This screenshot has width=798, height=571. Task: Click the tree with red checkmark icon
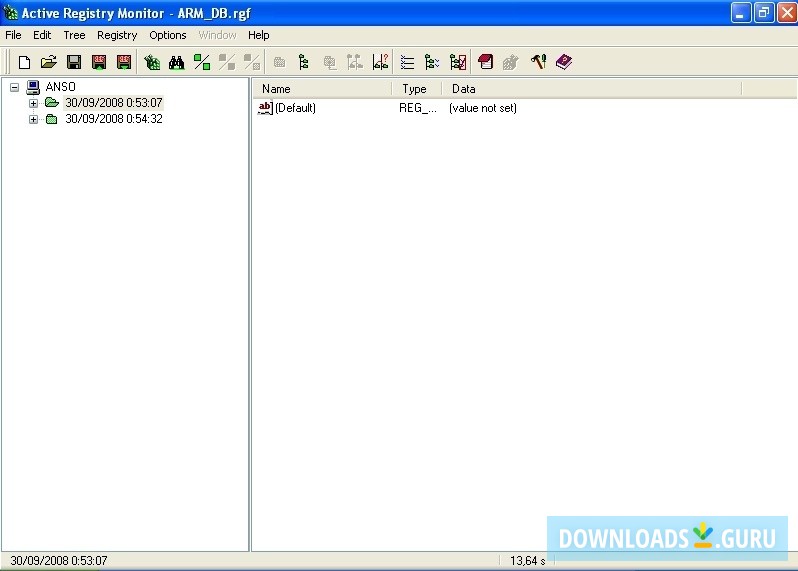pos(458,63)
